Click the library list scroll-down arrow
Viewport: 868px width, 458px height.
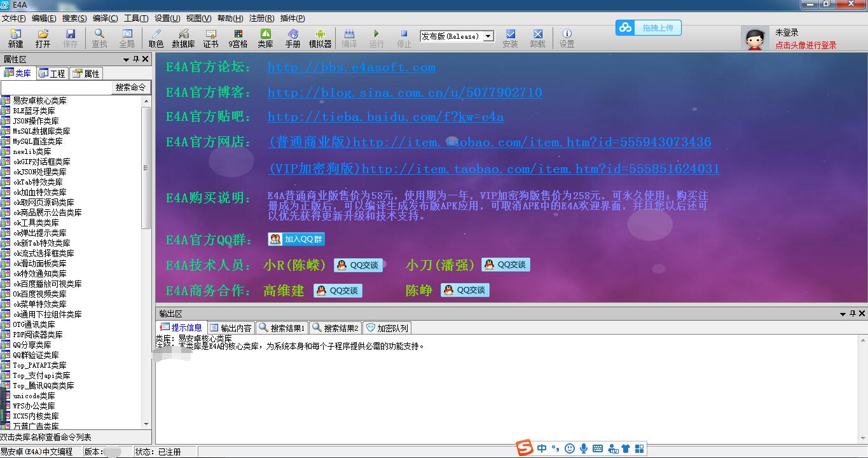pyautogui.click(x=146, y=424)
